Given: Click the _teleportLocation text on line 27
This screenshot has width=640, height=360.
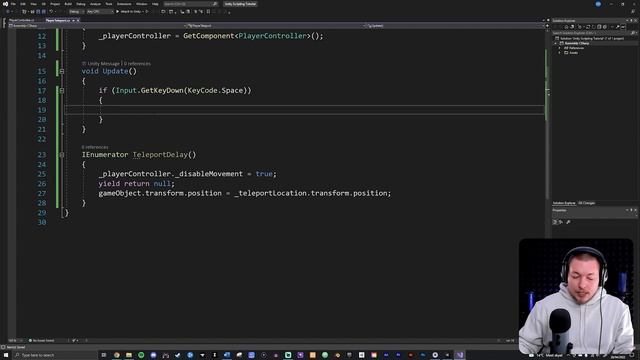Looking at the screenshot, I should click(x=270, y=193).
